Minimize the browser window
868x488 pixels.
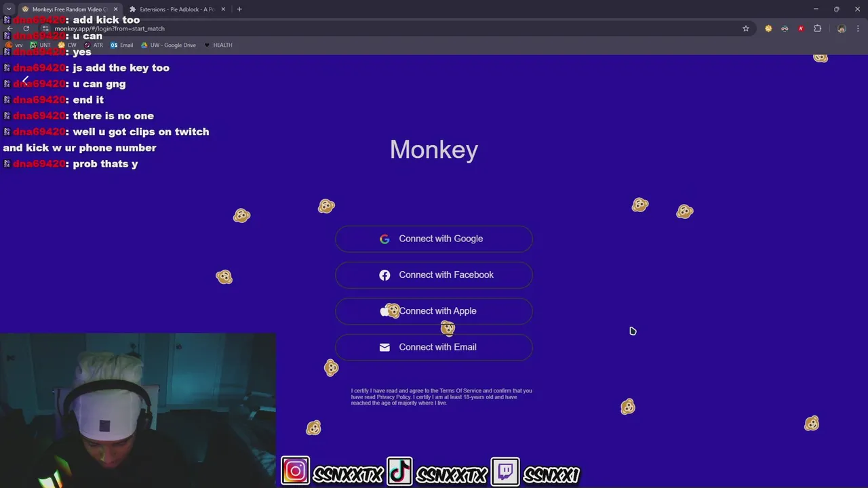coord(816,9)
